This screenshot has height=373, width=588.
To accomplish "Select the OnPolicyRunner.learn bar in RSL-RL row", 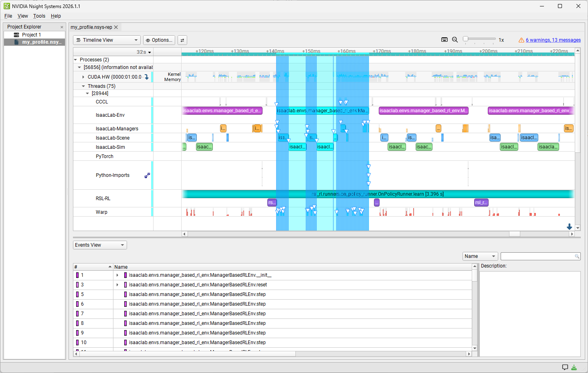I will coord(378,194).
